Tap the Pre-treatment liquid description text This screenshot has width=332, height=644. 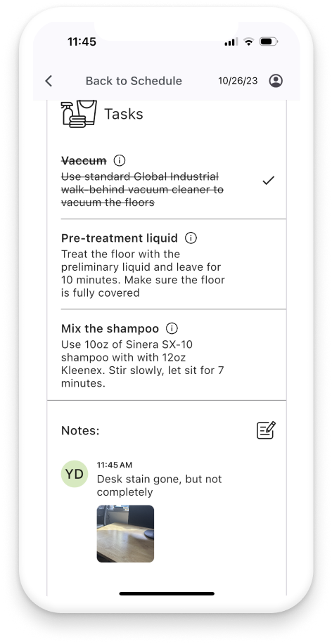point(143,273)
